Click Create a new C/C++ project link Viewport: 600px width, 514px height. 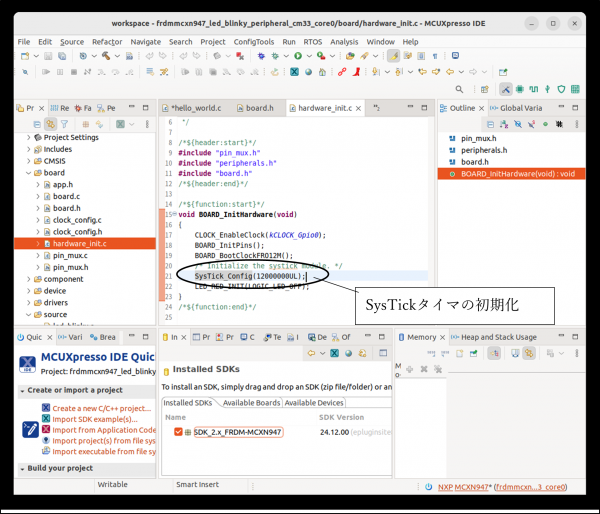[x=101, y=408]
